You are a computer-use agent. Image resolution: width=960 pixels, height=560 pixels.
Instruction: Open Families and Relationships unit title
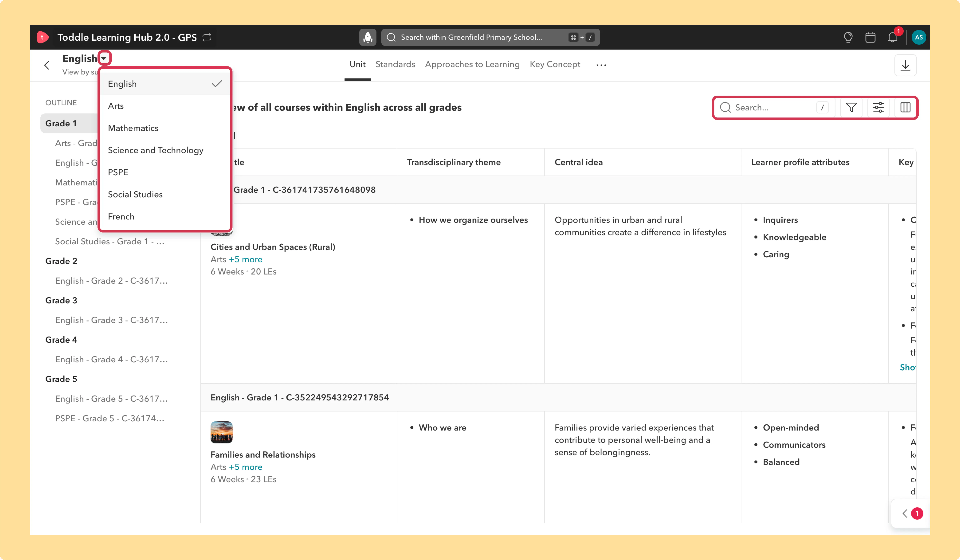[x=263, y=455]
